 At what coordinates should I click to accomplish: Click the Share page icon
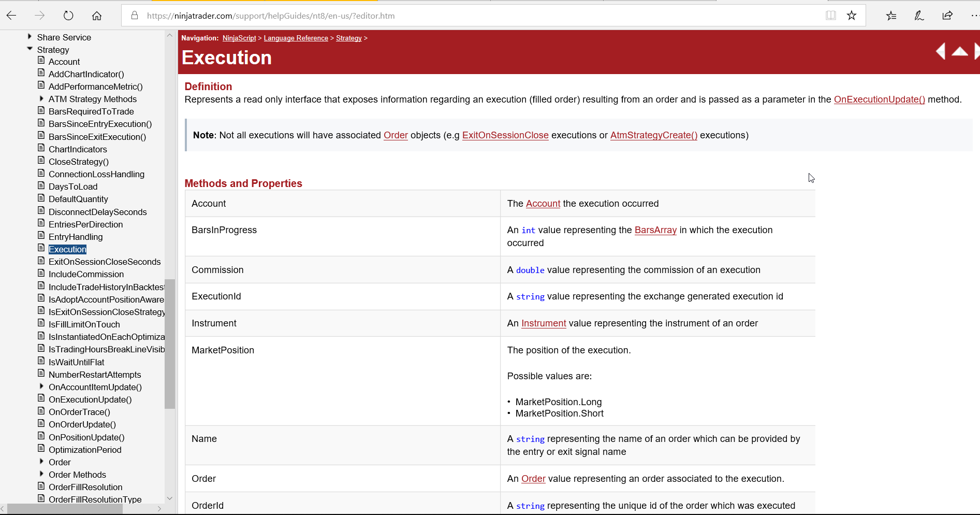coord(947,16)
